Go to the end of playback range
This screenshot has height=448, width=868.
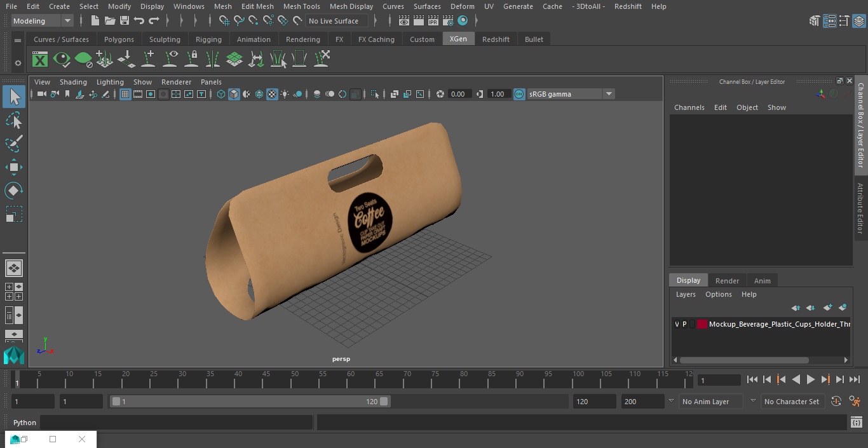pos(855,379)
